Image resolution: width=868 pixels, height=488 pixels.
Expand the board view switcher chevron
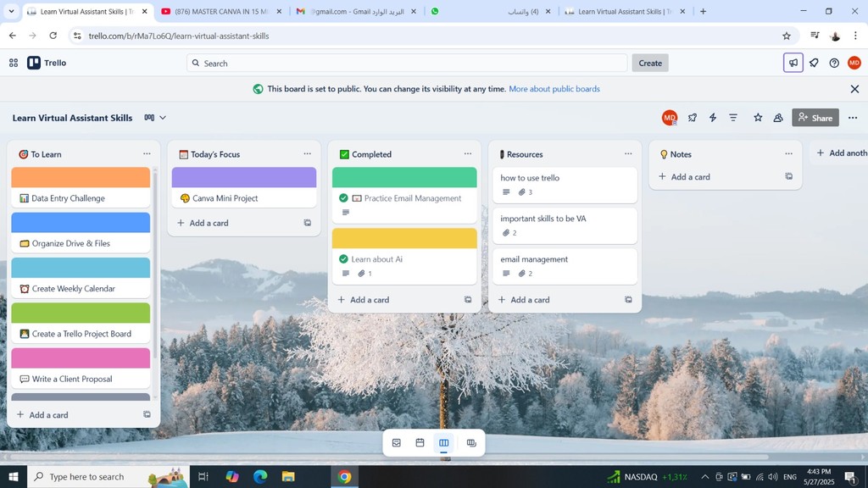click(163, 118)
